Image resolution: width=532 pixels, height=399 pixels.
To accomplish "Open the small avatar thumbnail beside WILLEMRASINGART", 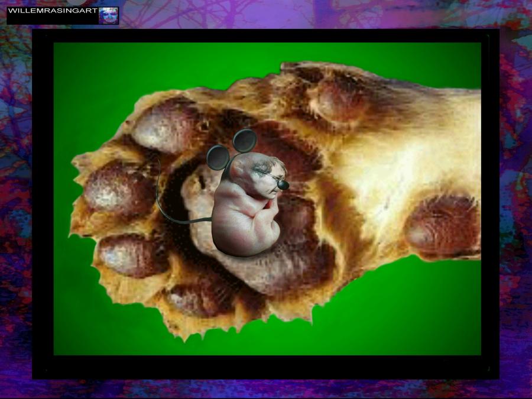I will 109,15.
